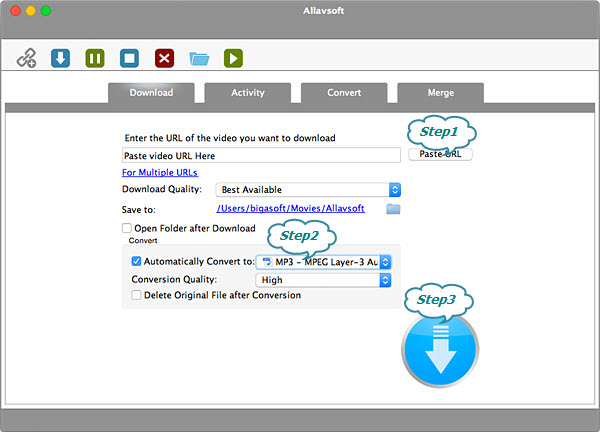Click the paste URL link icon in toolbar
Viewport: 600px width, 432px height.
point(26,58)
